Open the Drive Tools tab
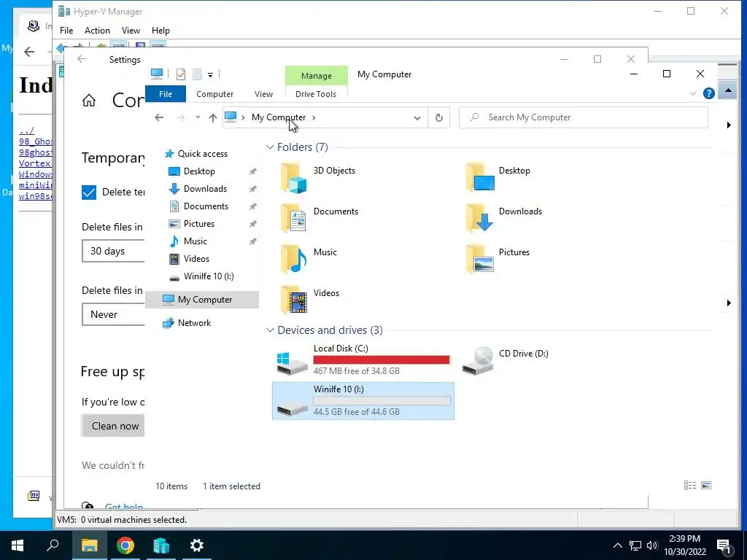The image size is (747, 560). tap(316, 94)
